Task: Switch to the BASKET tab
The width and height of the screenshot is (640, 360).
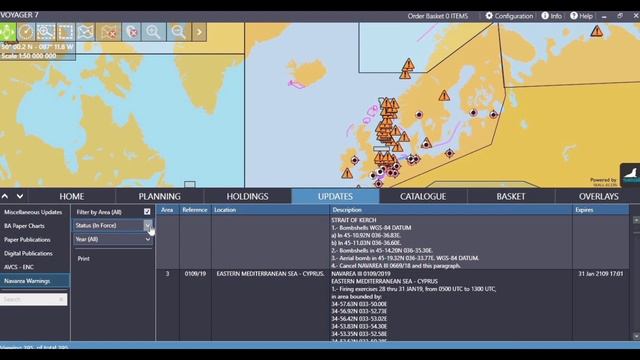Action: (x=511, y=196)
